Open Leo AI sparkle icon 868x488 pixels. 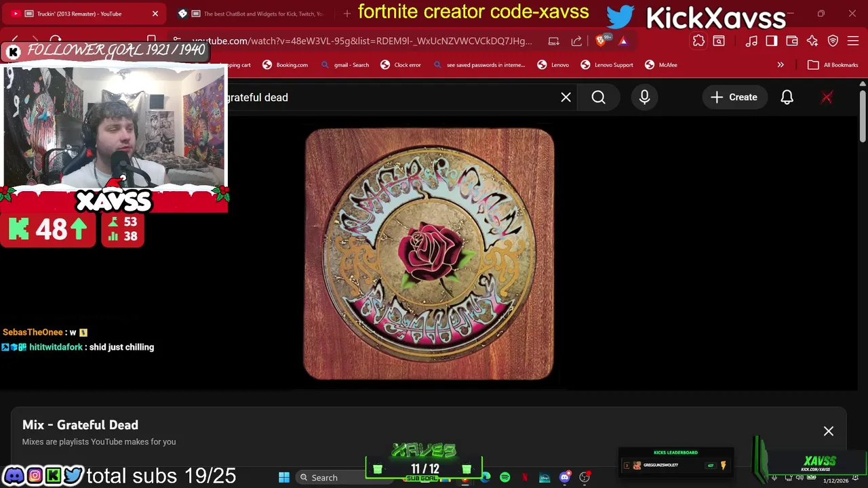(x=812, y=41)
